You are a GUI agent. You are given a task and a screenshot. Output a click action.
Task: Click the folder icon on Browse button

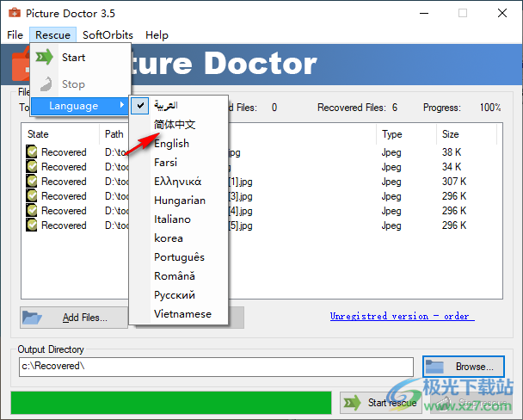[x=434, y=367]
